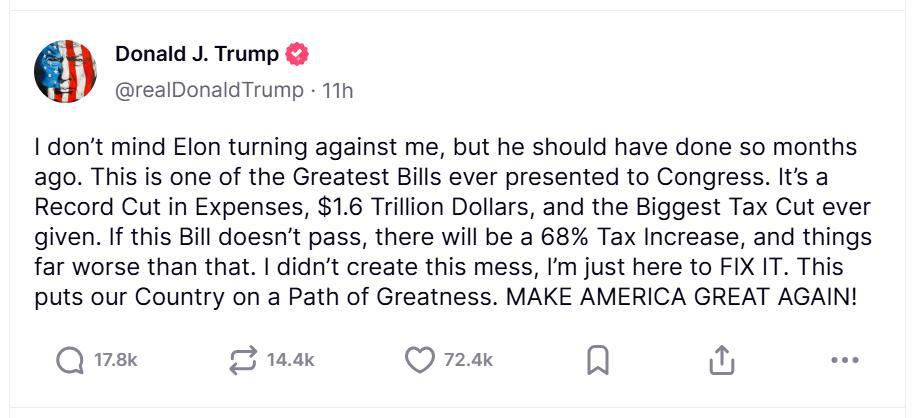Open Donald J. Trump's profile picture
The width and height of the screenshot is (913, 418).
coord(65,71)
